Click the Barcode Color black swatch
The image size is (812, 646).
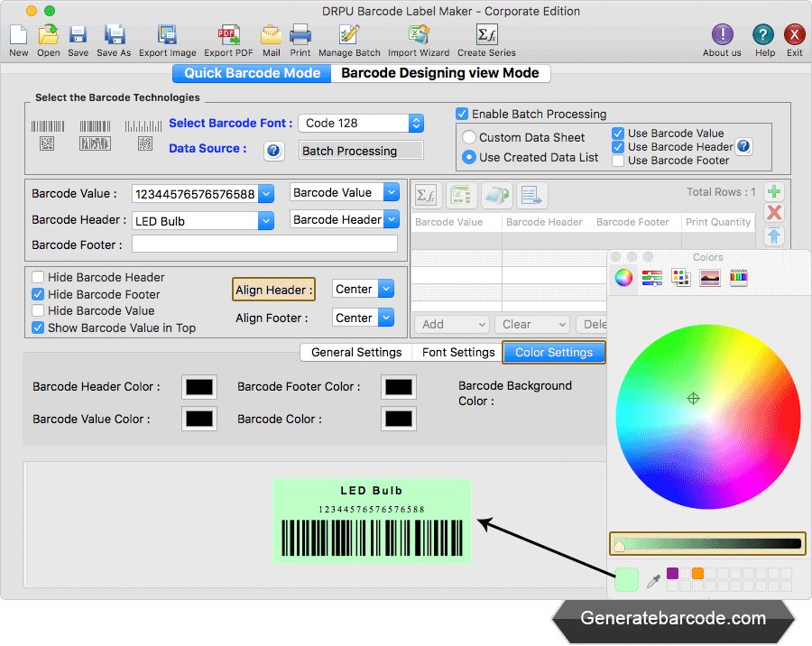399,420
